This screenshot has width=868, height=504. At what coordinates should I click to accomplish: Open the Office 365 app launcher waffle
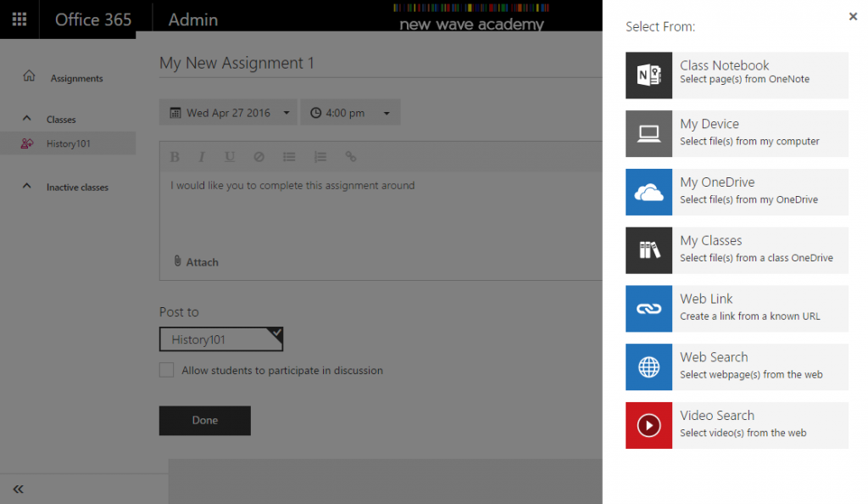(x=18, y=19)
